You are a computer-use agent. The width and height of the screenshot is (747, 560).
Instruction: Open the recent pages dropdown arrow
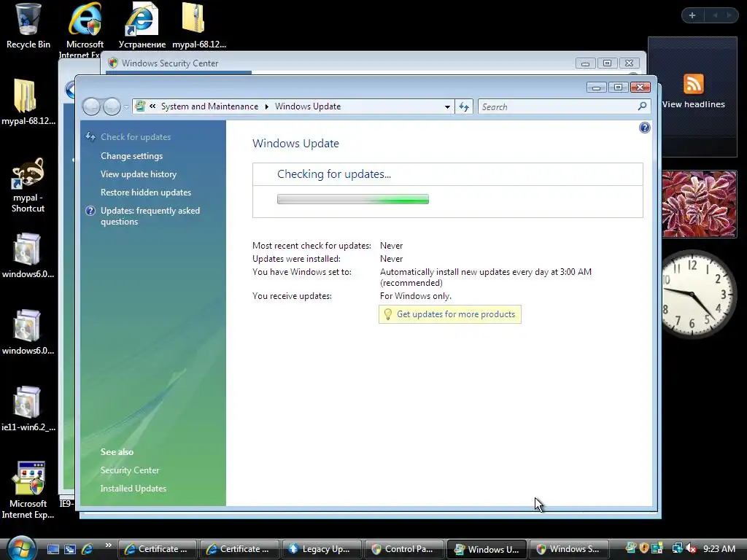pos(126,106)
